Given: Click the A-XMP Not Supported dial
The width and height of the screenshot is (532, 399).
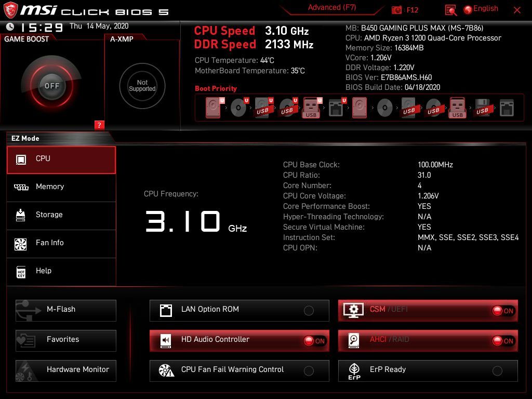Looking at the screenshot, I should (142, 86).
